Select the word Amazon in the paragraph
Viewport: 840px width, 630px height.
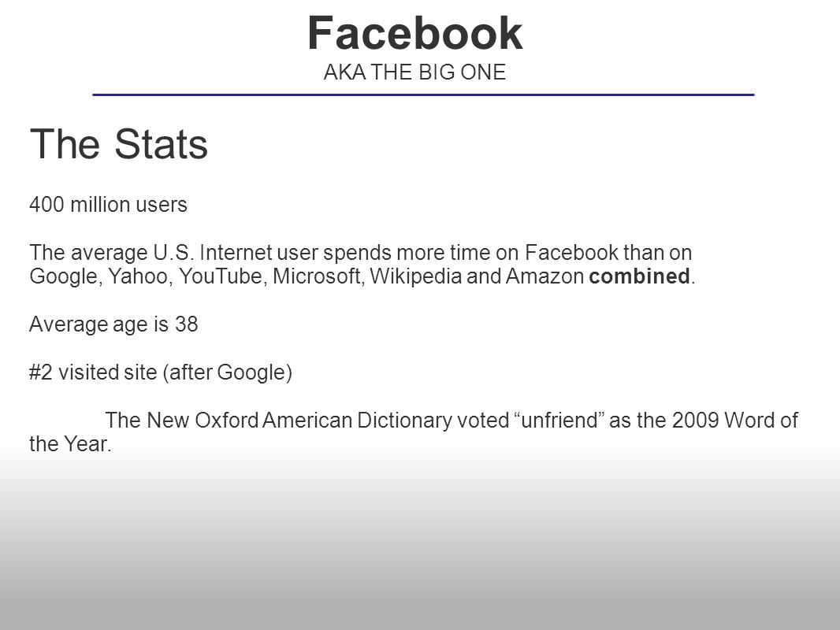pyautogui.click(x=545, y=276)
